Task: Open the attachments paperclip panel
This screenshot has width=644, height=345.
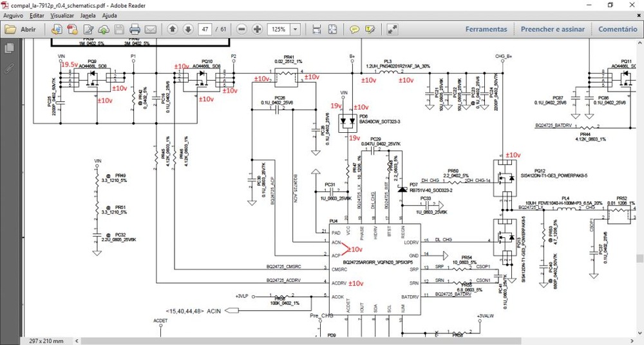Action: (9, 67)
